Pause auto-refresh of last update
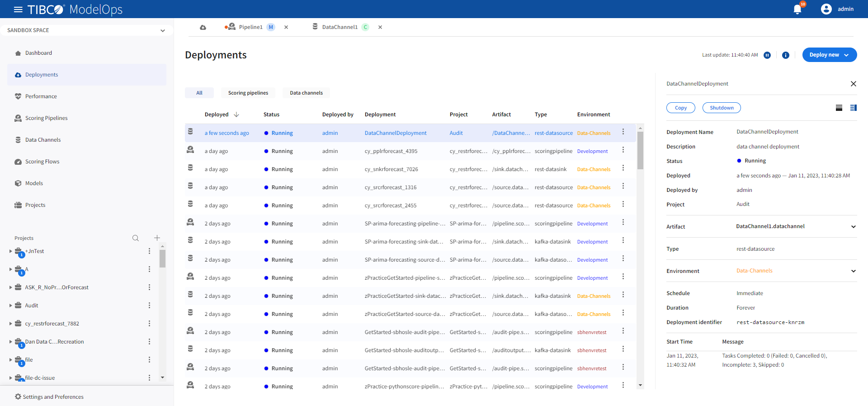Viewport: 868px width, 406px height. pyautogui.click(x=767, y=55)
